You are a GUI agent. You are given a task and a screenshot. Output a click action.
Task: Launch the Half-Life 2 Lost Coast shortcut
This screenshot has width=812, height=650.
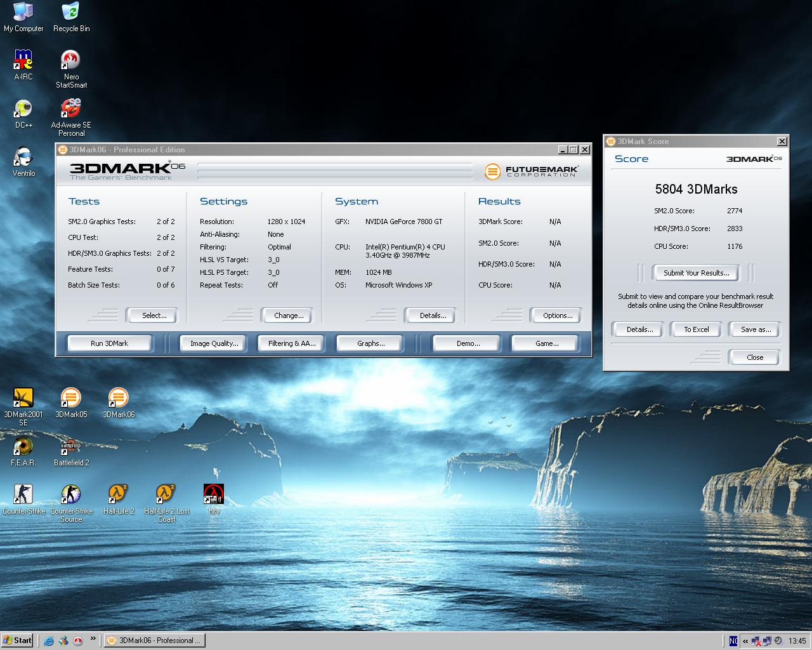click(x=166, y=503)
